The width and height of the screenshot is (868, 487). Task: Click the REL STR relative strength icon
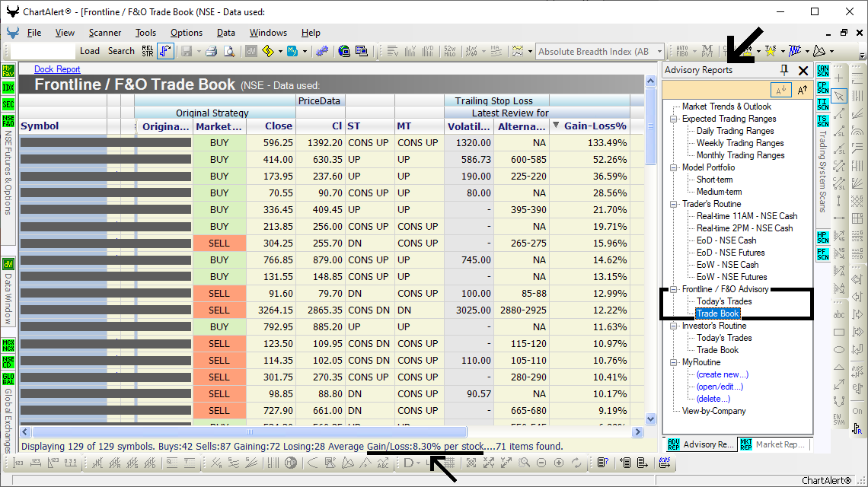pyautogui.click(x=147, y=51)
